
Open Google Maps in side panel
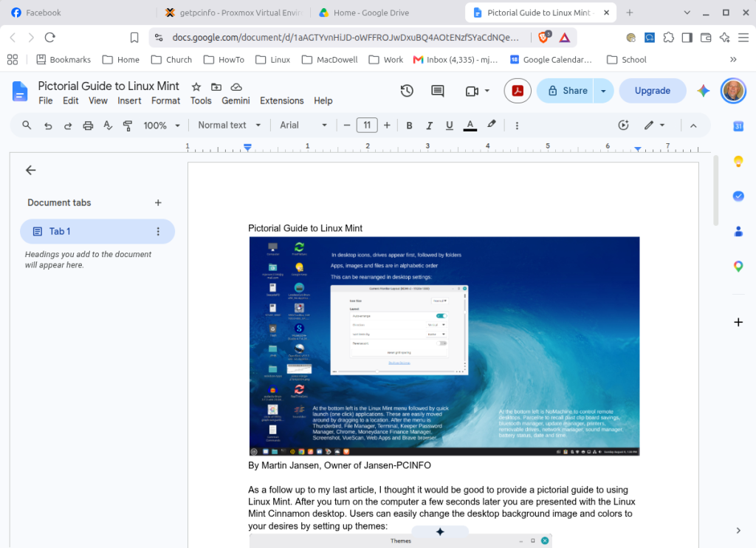point(738,267)
